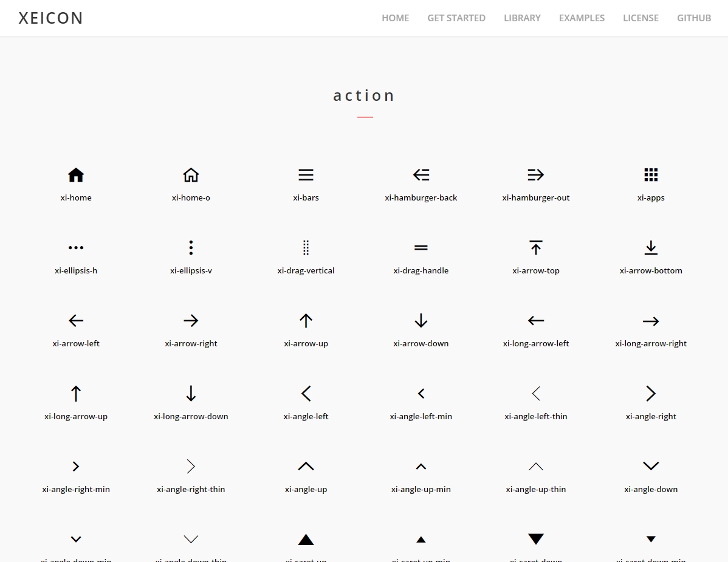Choose the xi-angle-right-min small chevron icon

(x=76, y=467)
